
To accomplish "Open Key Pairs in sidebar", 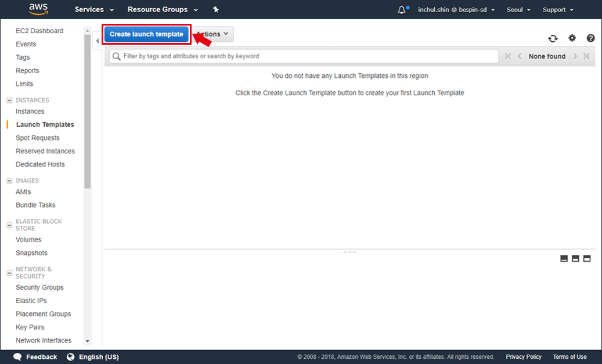I will pyautogui.click(x=30, y=327).
